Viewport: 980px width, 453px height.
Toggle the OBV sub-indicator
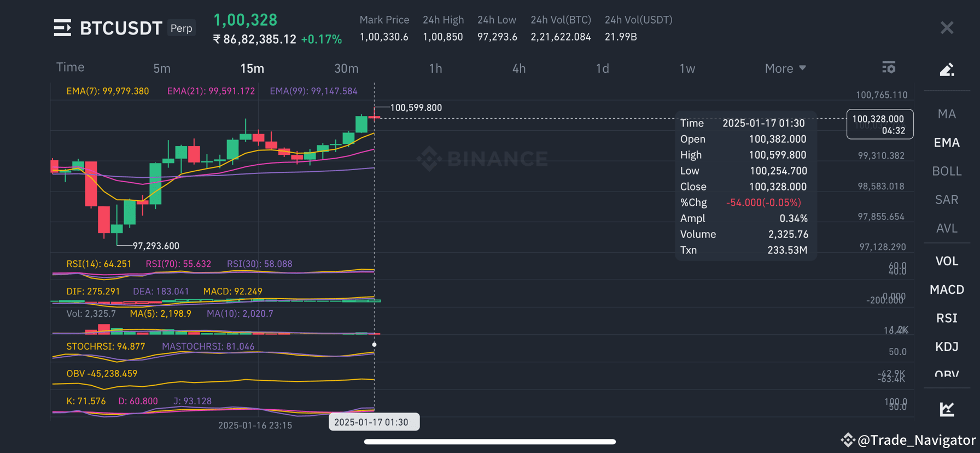947,374
